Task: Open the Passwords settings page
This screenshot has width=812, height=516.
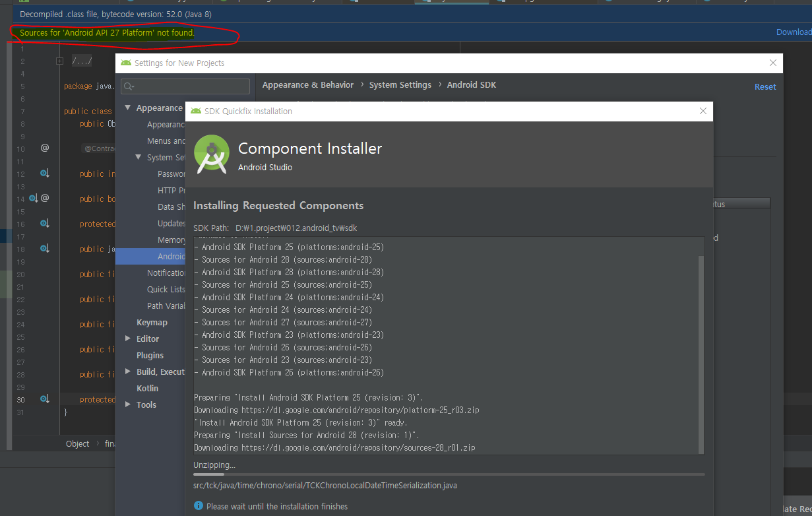Action: pos(171,174)
